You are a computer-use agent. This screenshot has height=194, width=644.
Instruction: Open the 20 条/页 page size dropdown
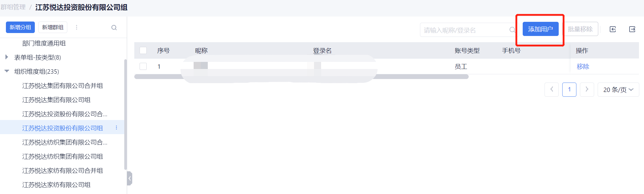tap(618, 90)
